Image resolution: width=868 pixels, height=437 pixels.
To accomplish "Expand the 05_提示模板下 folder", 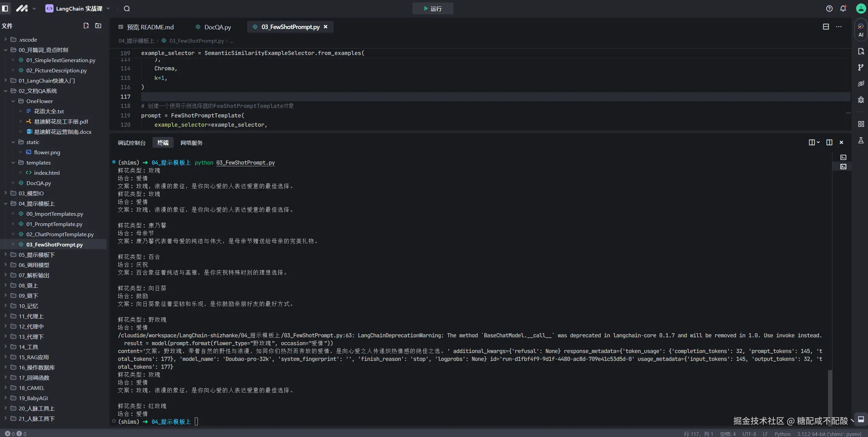I will click(37, 255).
